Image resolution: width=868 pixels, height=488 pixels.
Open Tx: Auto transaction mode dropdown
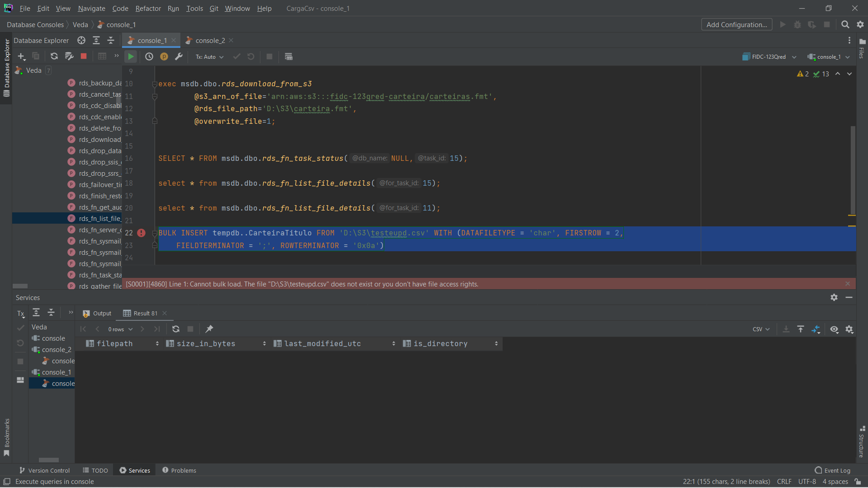tap(209, 57)
